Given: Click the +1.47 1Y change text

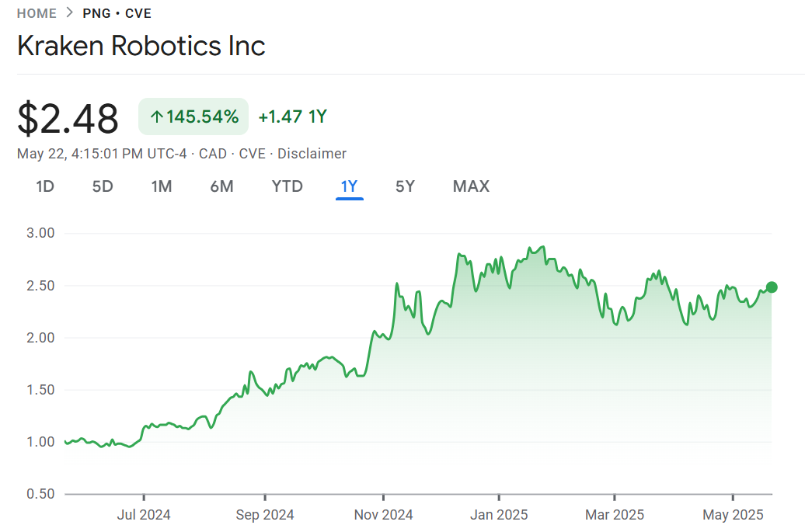Looking at the screenshot, I should tap(292, 117).
